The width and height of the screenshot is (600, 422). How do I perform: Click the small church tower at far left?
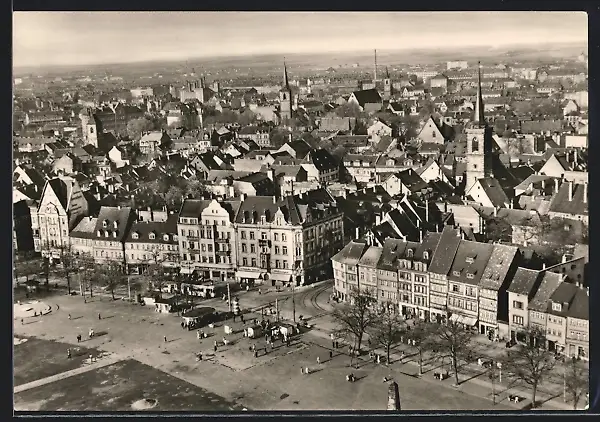pyautogui.click(x=90, y=130)
